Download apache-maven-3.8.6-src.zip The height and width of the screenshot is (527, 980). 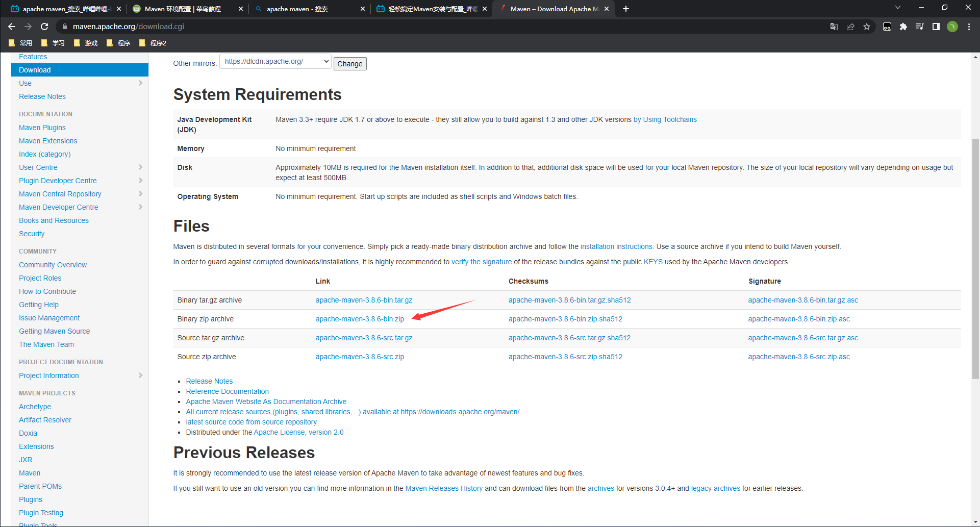[360, 357]
